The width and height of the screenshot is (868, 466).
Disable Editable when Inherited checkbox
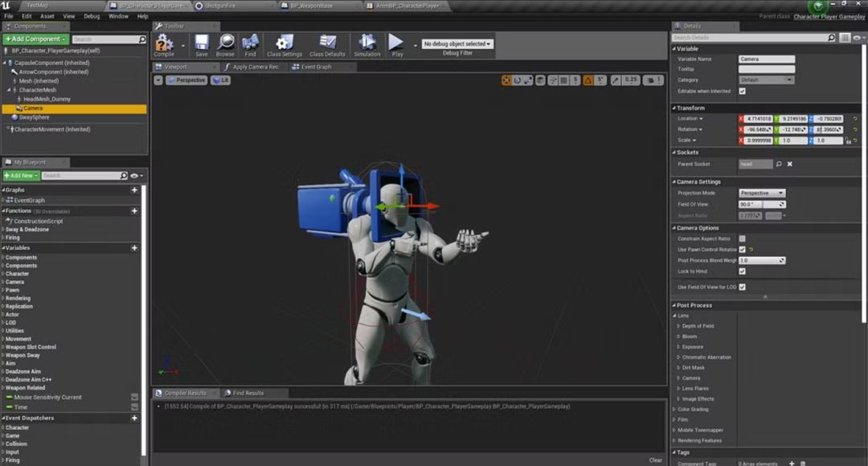click(742, 91)
